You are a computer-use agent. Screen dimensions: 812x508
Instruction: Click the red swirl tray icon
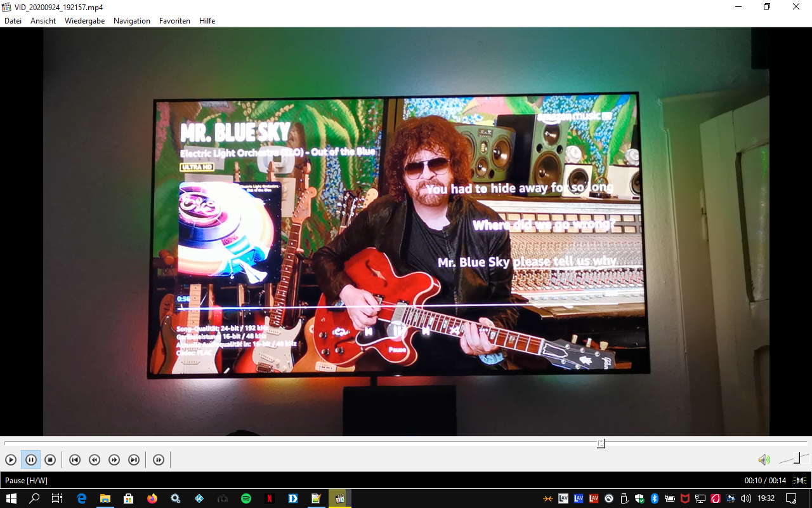pyautogui.click(x=716, y=498)
